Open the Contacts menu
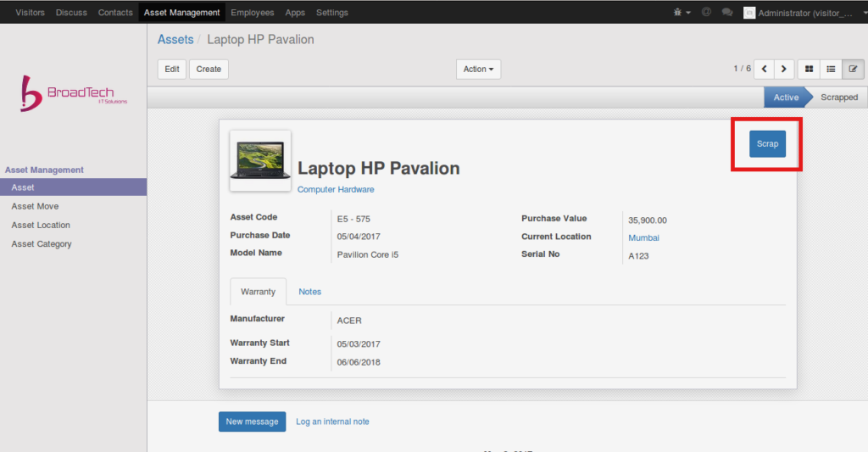Viewport: 868px width, 452px height. click(115, 12)
